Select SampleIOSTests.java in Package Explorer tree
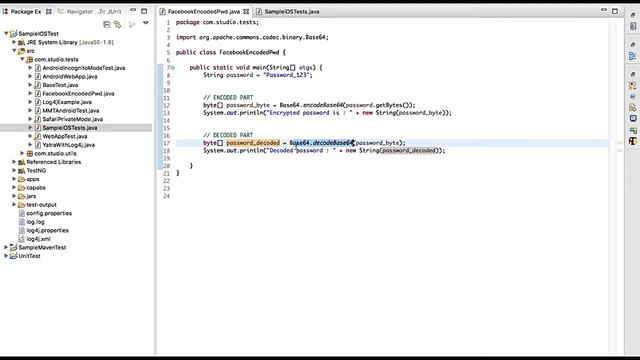Screen dimensions: 640x360 (x=70, y=128)
